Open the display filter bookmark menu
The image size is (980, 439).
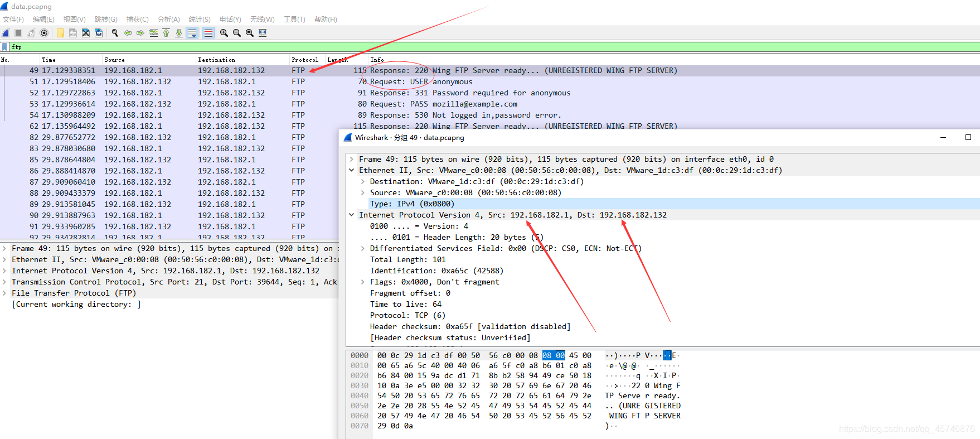click(x=4, y=47)
